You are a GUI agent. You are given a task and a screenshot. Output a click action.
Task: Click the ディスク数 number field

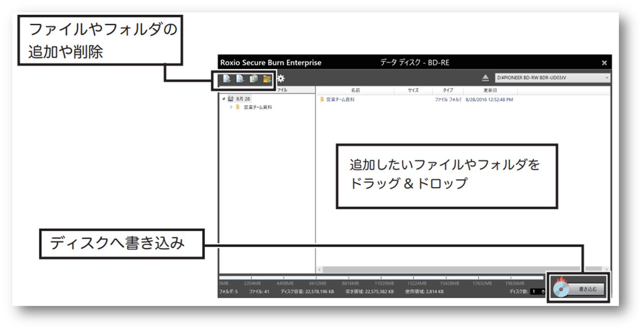(x=535, y=292)
